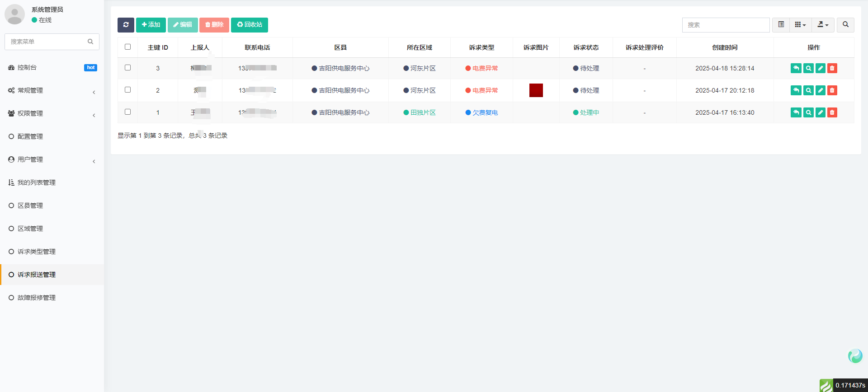Expand the 常规管理 sidebar menu

click(52, 91)
